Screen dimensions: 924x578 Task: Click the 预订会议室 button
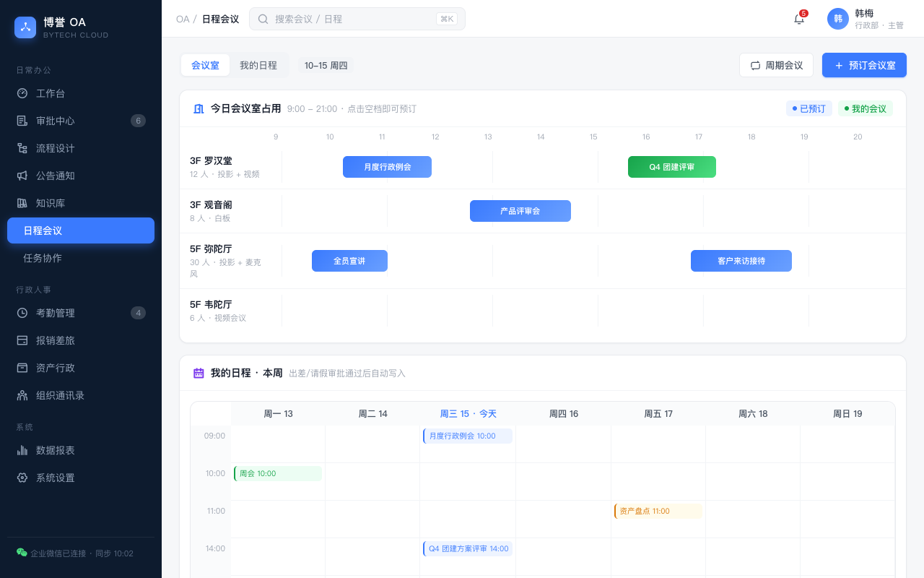pyautogui.click(x=864, y=65)
